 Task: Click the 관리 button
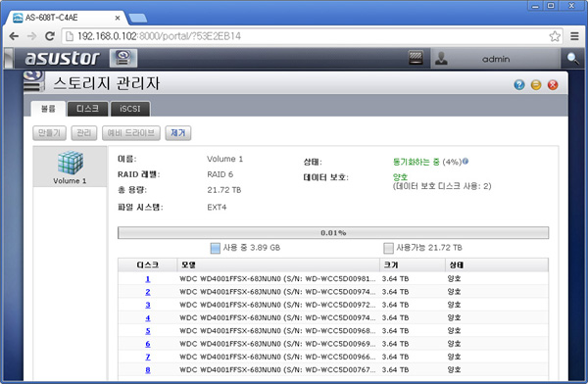click(x=84, y=133)
